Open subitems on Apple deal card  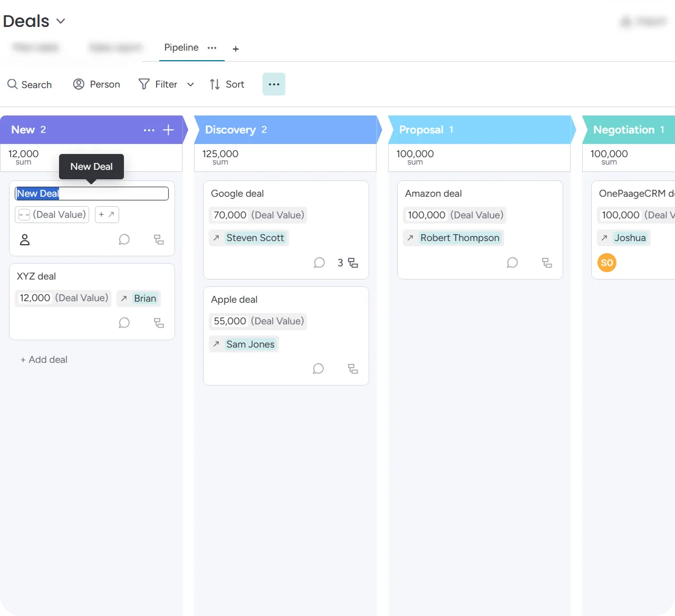(x=353, y=369)
